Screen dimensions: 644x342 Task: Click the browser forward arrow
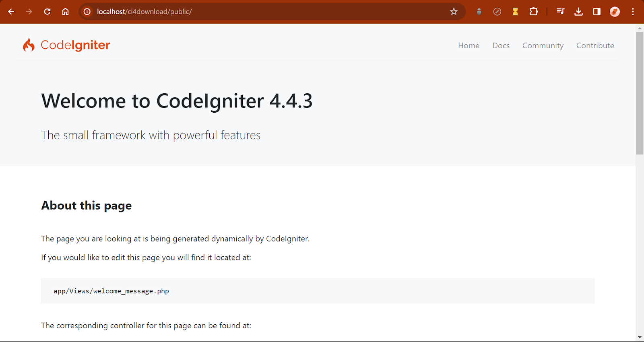click(29, 12)
